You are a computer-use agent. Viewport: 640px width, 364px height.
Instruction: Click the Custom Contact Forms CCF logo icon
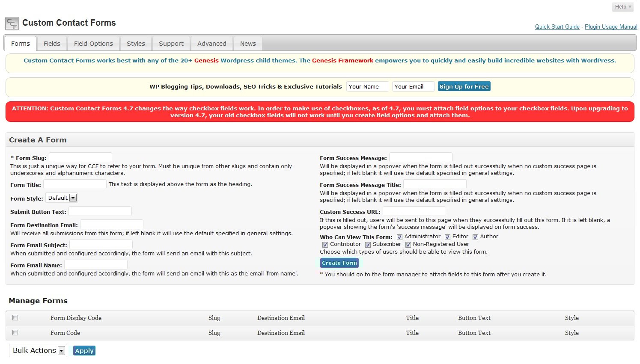tap(12, 24)
